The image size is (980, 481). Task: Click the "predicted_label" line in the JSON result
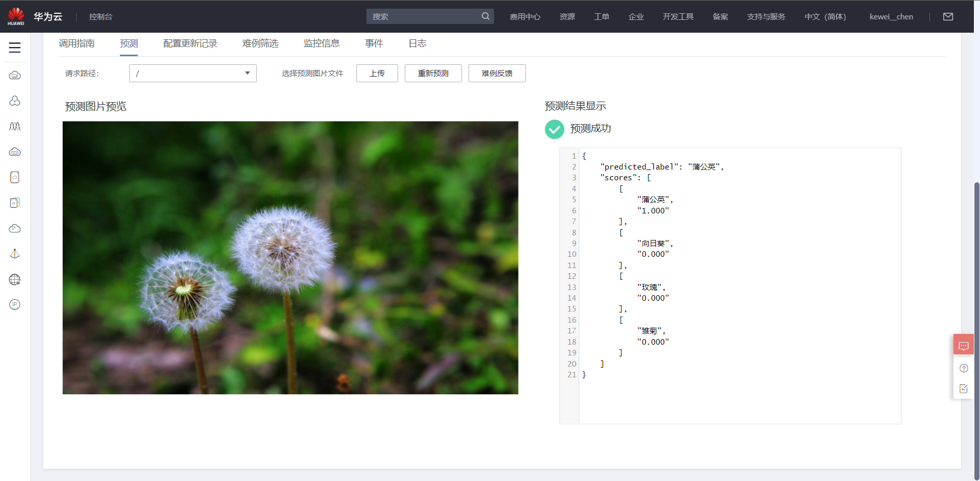tap(662, 167)
